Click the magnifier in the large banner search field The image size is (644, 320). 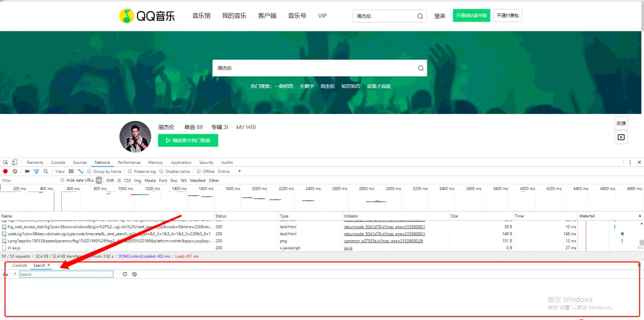421,68
